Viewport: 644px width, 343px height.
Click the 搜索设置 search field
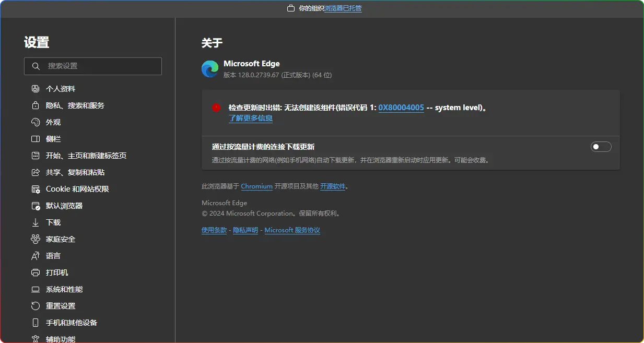93,66
